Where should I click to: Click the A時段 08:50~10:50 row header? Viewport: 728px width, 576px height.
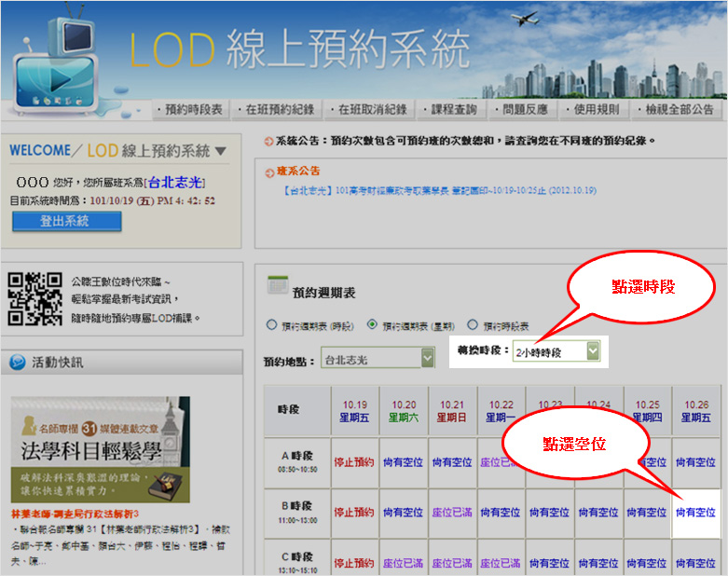click(297, 462)
